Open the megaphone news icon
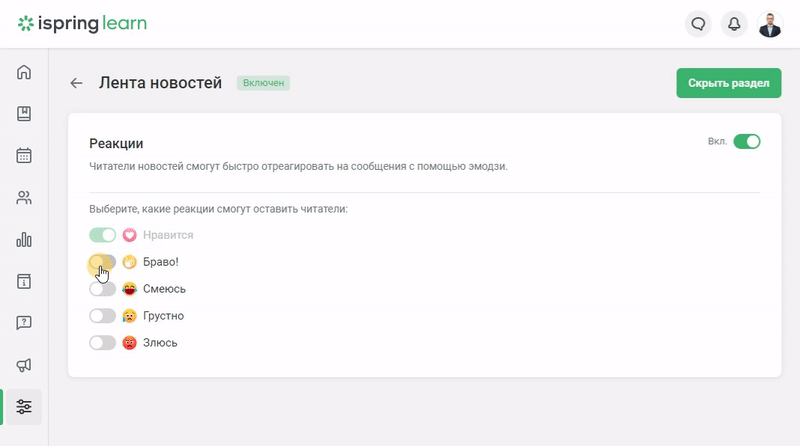Screen dimensions: 800x446 click(24, 365)
